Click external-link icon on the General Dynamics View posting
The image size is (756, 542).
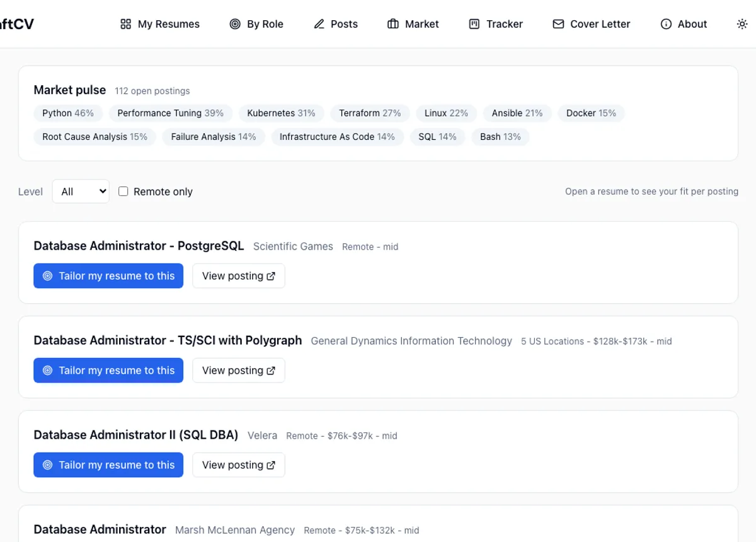pyautogui.click(x=271, y=371)
